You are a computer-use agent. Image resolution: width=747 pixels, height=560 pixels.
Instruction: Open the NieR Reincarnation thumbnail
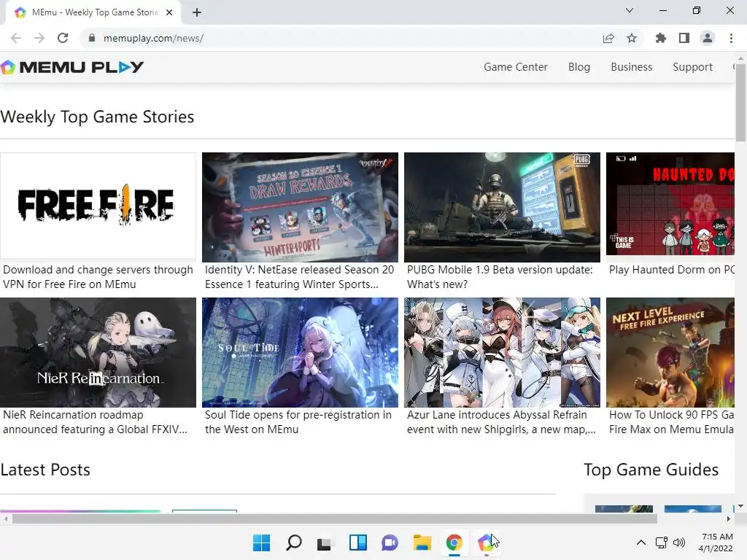(x=98, y=352)
